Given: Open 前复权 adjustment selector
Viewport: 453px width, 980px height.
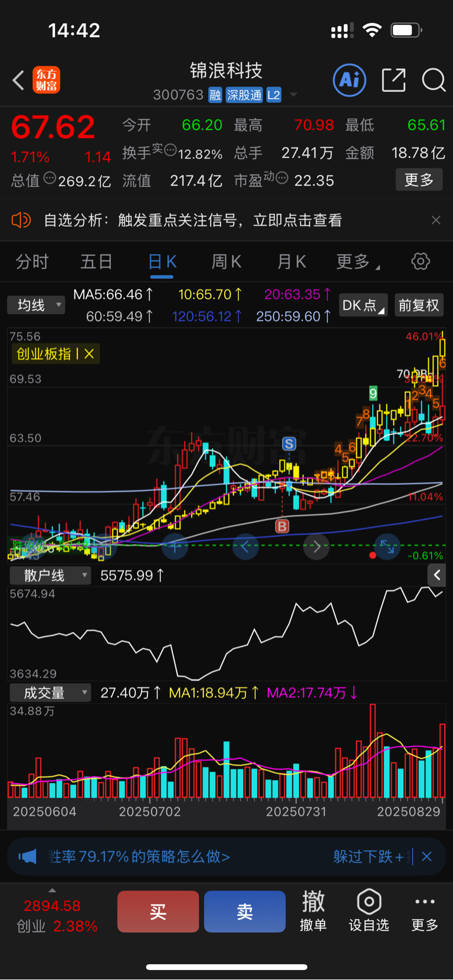Looking at the screenshot, I should [x=419, y=305].
